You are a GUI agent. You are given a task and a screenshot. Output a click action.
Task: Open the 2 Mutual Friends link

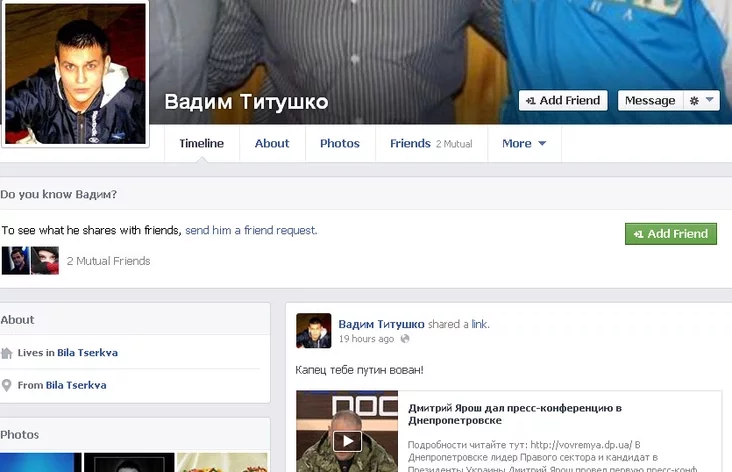pyautogui.click(x=108, y=262)
